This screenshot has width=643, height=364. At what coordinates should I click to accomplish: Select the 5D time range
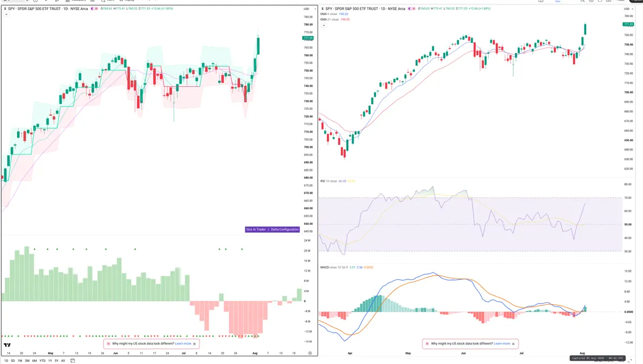tap(13, 361)
